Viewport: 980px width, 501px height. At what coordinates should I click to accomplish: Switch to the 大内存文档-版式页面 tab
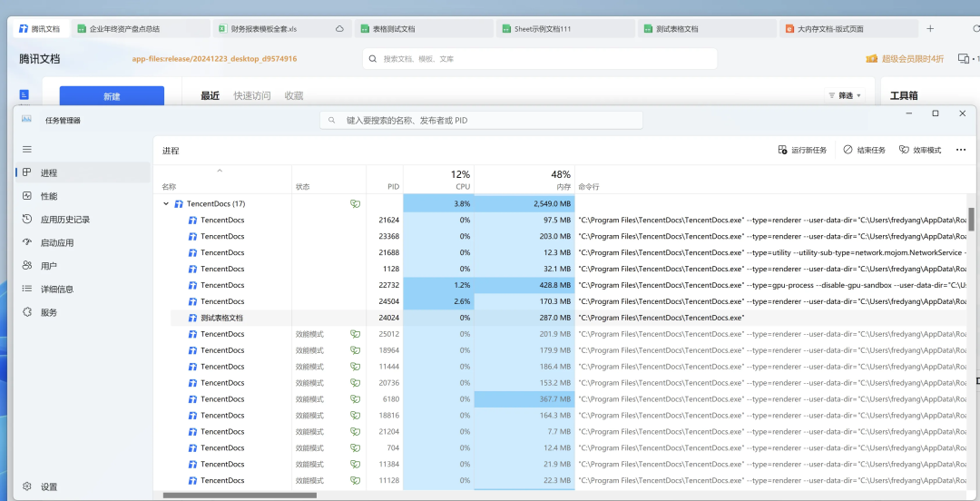(848, 29)
